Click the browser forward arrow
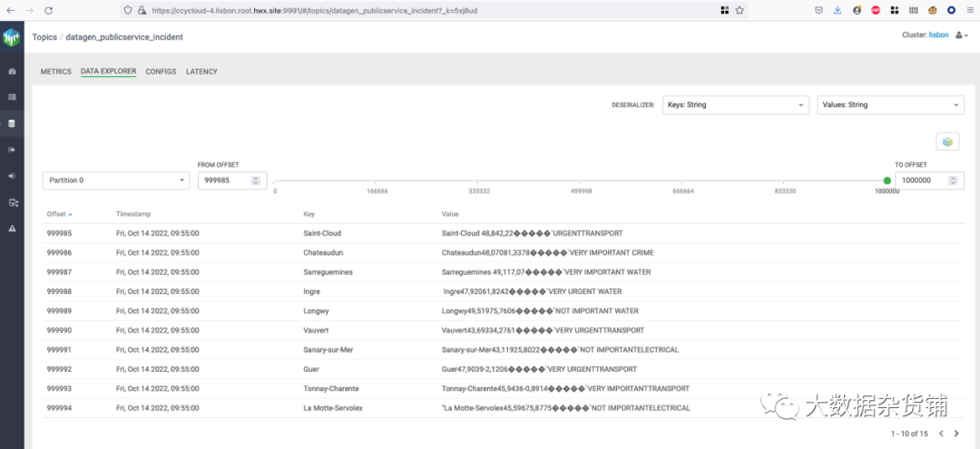The width and height of the screenshot is (980, 449). coord(30,11)
